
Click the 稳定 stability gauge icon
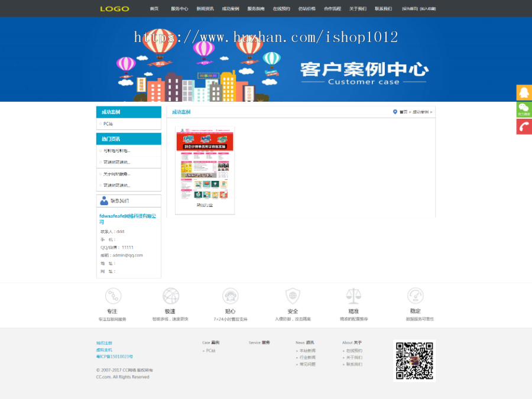(x=415, y=296)
